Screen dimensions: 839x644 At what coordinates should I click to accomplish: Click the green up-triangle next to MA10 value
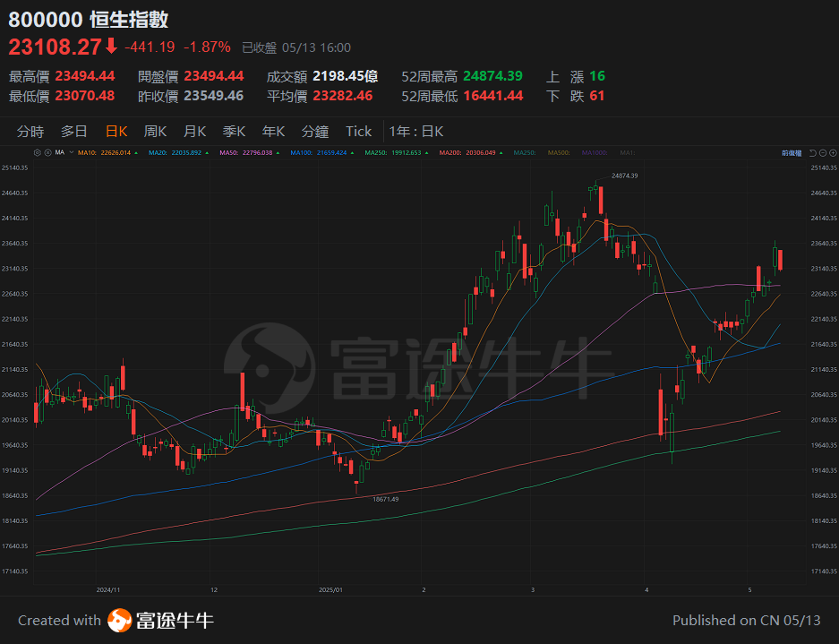coord(136,153)
